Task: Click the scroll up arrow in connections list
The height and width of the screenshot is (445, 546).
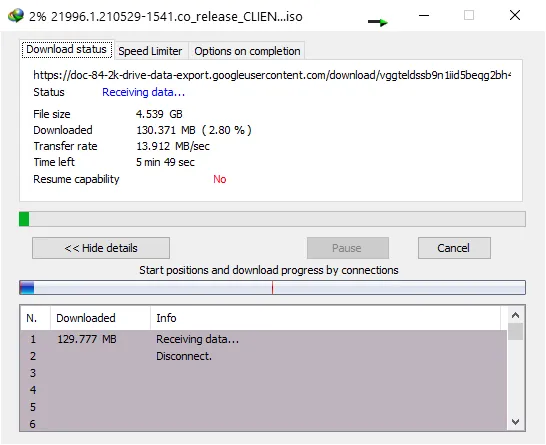Action: [516, 315]
